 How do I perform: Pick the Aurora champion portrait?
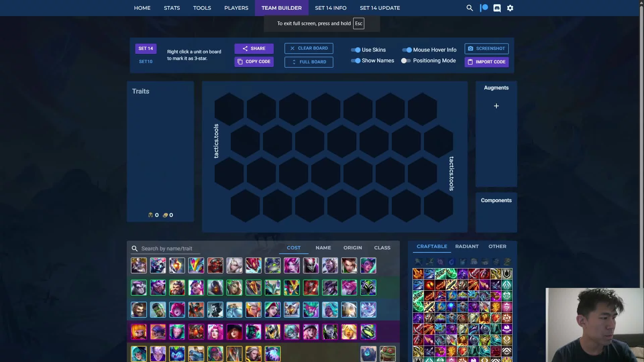point(139,354)
